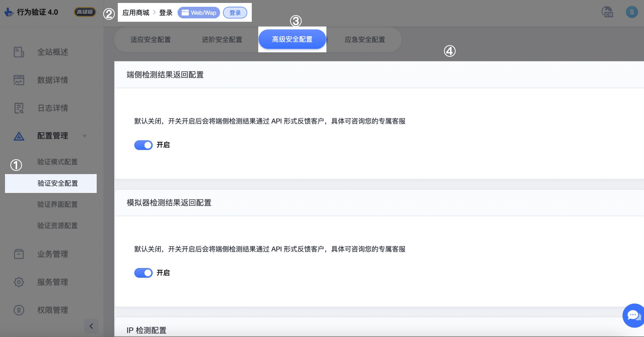644x337 pixels.
Task: Turn off the 模拟器检测结果返回 switch
Action: coord(143,273)
